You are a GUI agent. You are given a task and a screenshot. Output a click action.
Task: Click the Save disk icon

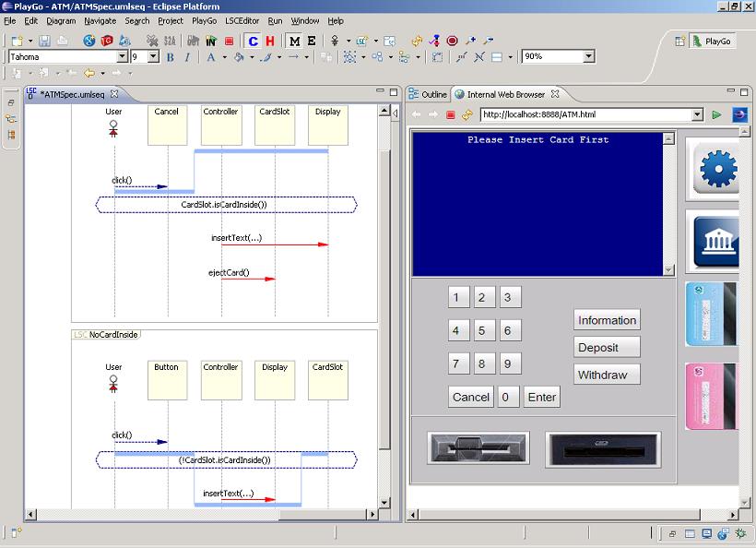click(x=44, y=41)
